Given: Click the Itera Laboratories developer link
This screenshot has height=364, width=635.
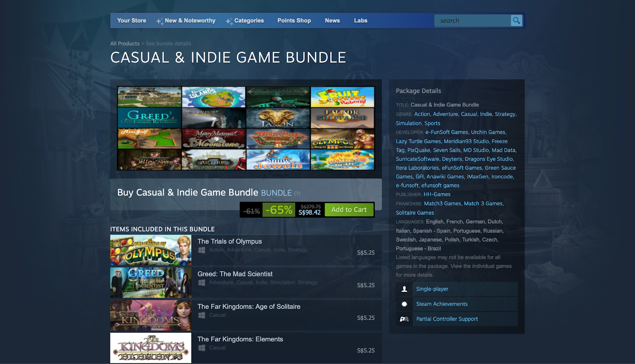Looking at the screenshot, I should point(418,168).
